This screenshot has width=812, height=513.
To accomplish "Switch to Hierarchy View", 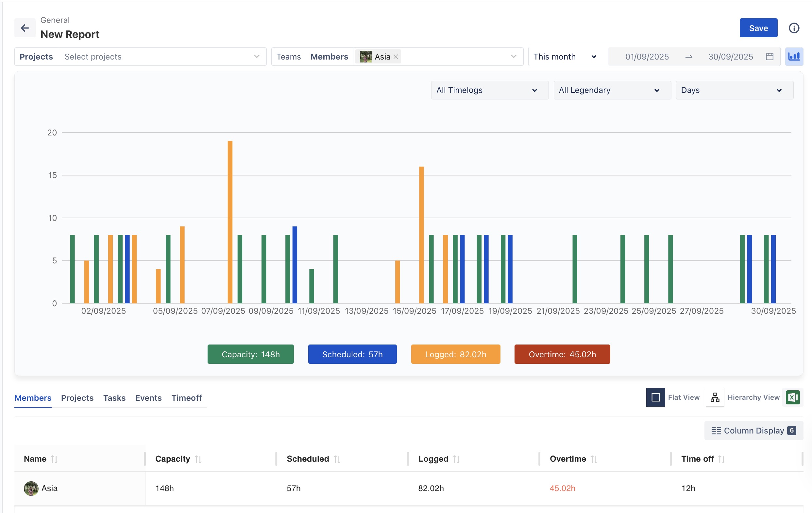I will tap(715, 397).
